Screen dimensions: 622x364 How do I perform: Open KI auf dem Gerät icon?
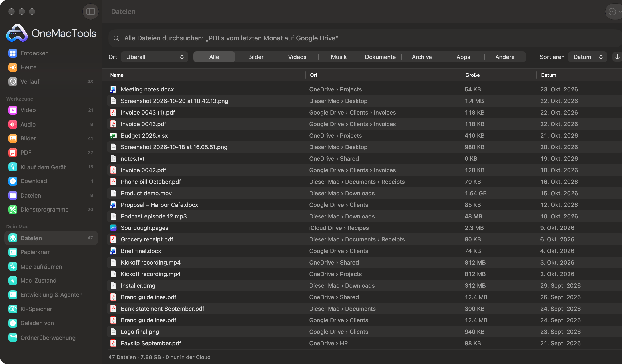pos(13,167)
